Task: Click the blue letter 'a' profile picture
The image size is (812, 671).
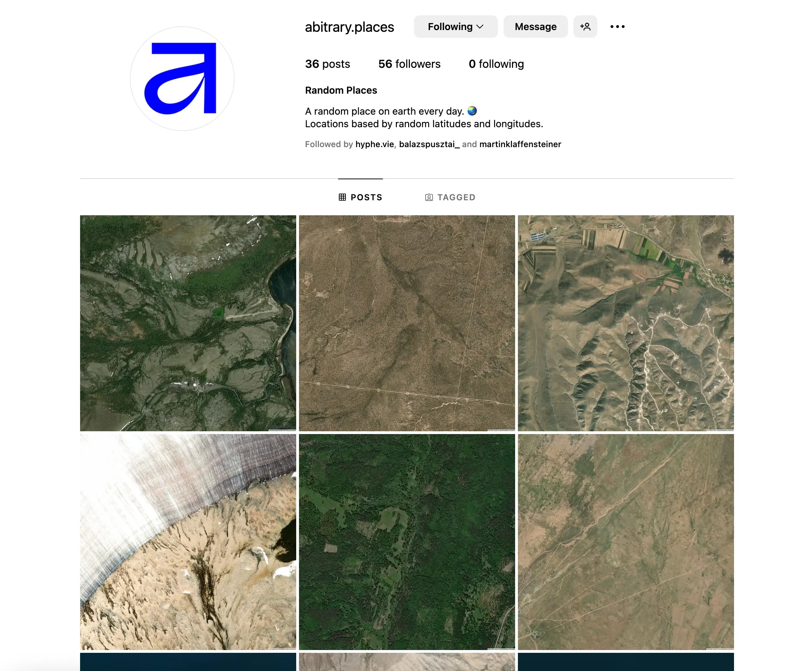Action: (182, 79)
